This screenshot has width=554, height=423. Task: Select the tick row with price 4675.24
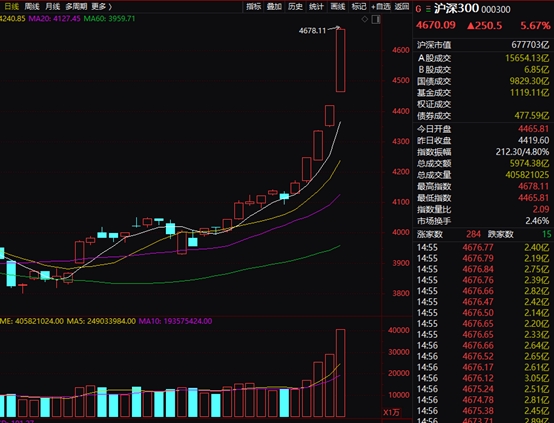[483, 389]
